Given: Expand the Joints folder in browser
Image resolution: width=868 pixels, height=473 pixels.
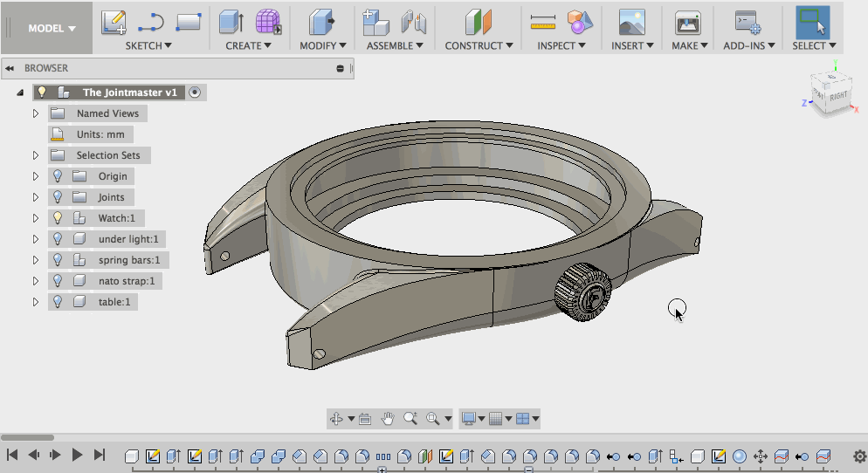Looking at the screenshot, I should (x=36, y=197).
